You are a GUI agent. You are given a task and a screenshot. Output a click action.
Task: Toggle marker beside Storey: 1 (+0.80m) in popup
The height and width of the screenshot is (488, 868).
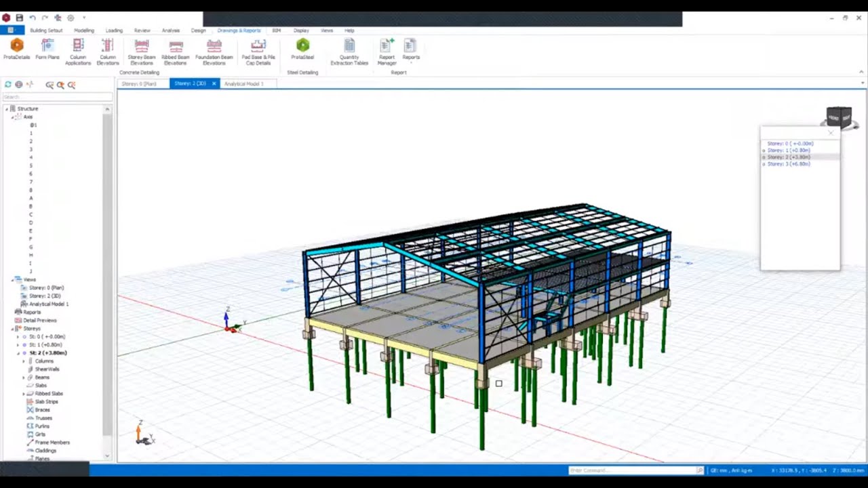pos(764,150)
